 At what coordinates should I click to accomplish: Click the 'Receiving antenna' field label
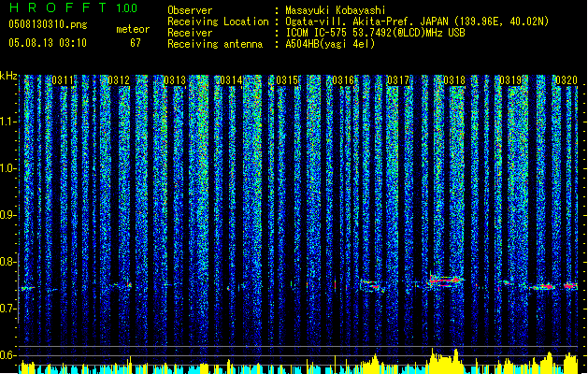pos(215,44)
